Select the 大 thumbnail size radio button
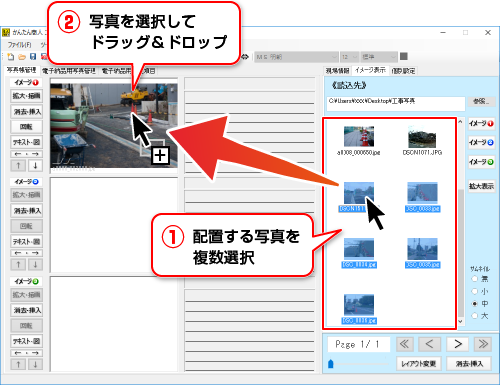Image resolution: width=500 pixels, height=385 pixels. pos(475,316)
